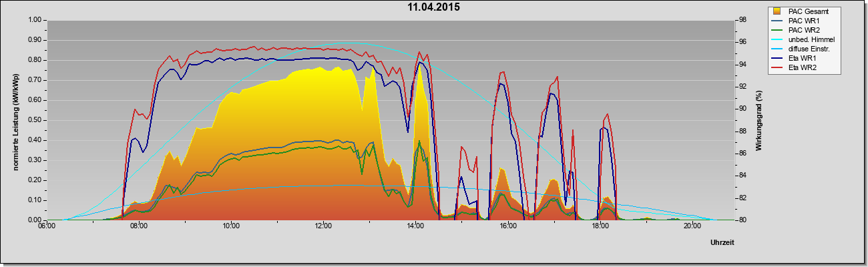
Task: Select the Eta WR2 legend entry
Action: pyautogui.click(x=792, y=67)
